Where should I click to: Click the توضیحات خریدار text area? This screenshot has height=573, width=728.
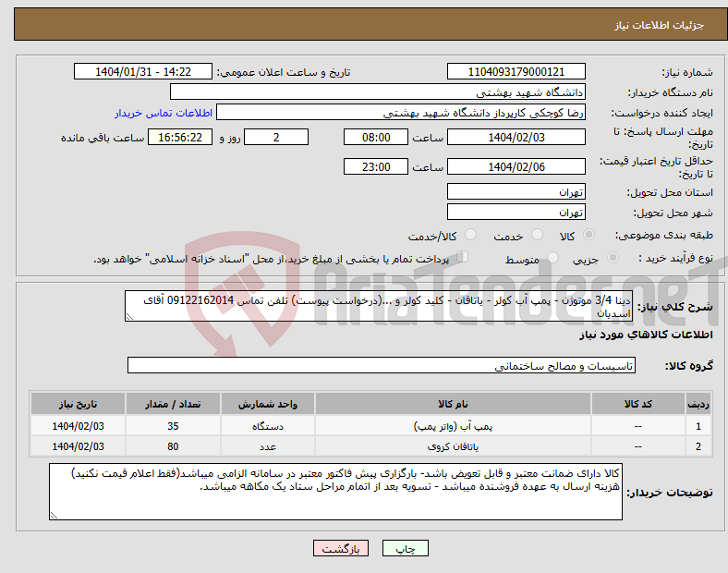pos(335,492)
